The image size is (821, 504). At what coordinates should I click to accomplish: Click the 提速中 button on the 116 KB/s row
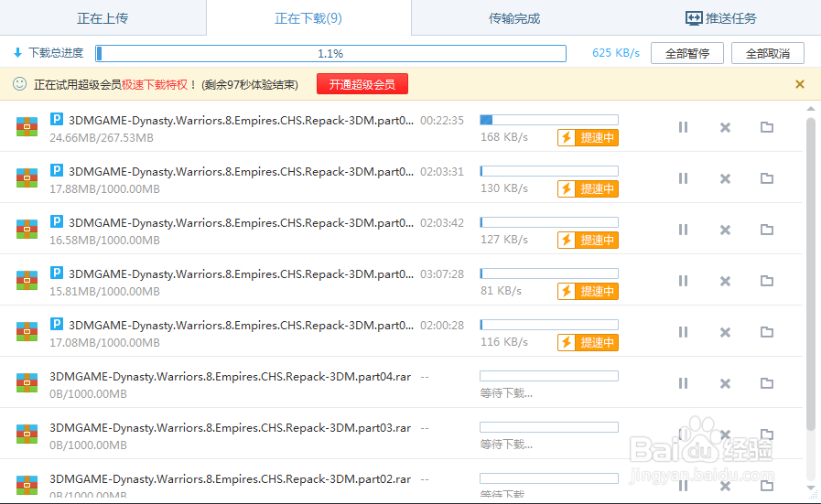pos(588,343)
